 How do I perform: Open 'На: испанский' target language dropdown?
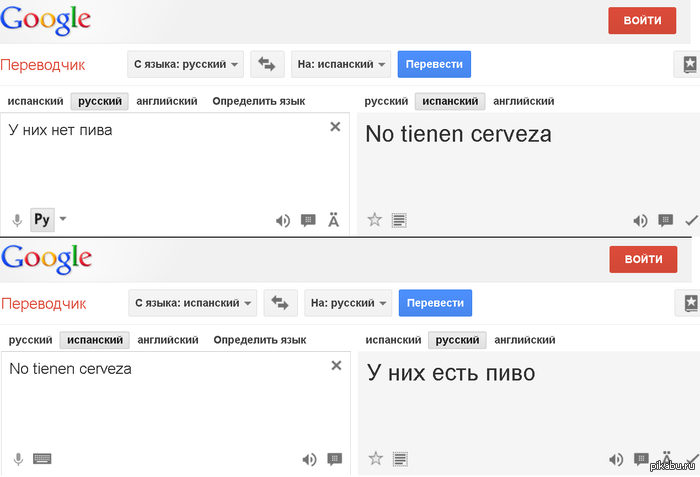click(x=341, y=64)
